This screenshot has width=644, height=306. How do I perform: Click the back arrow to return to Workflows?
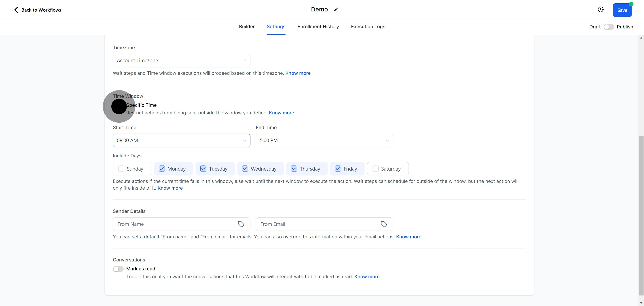tap(16, 10)
